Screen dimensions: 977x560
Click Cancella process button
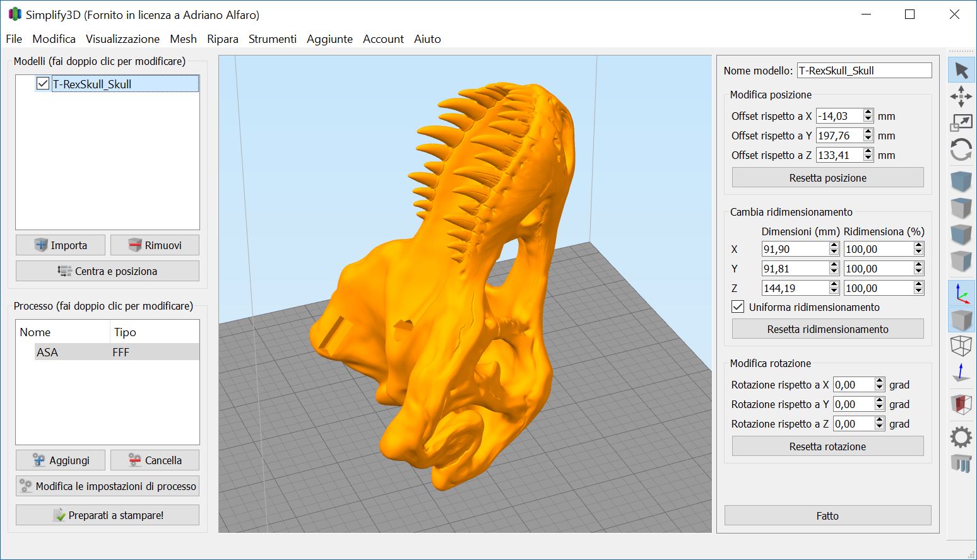(155, 460)
